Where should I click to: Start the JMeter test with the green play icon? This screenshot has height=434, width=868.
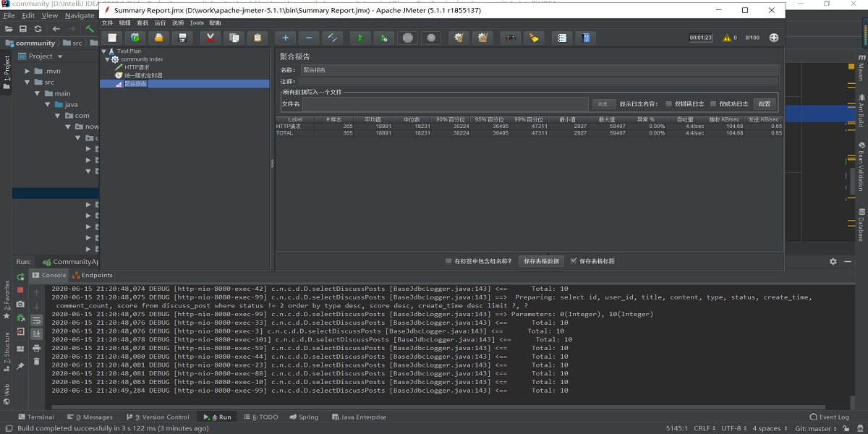(x=360, y=38)
